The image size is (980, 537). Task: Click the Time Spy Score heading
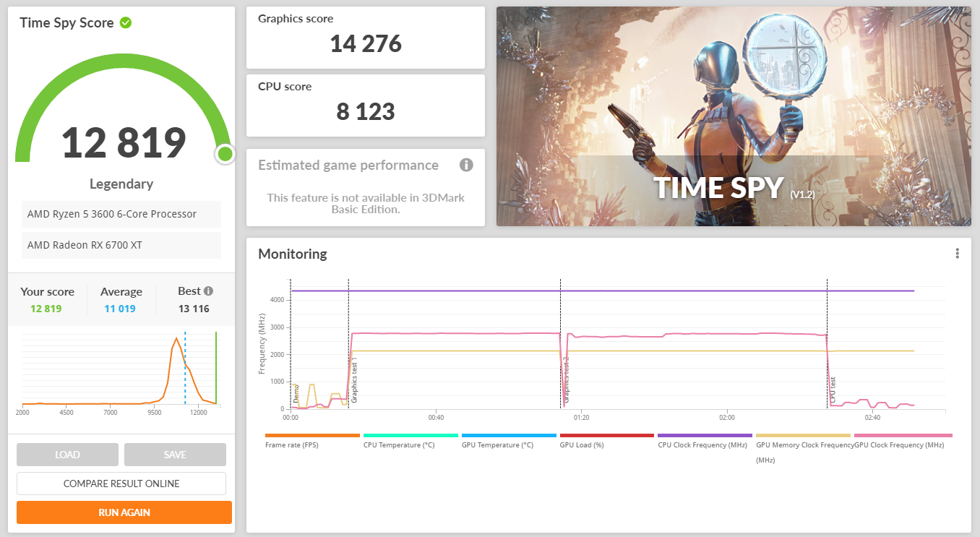tap(66, 22)
